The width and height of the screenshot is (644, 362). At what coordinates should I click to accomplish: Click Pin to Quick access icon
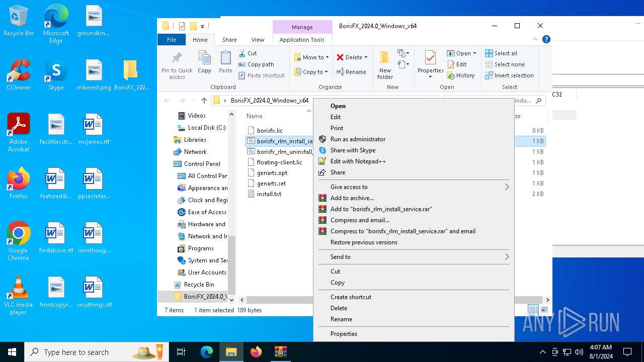coord(177,57)
